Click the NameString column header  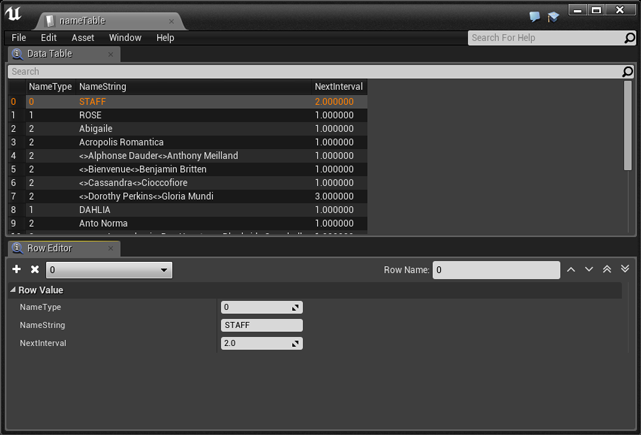tap(194, 87)
